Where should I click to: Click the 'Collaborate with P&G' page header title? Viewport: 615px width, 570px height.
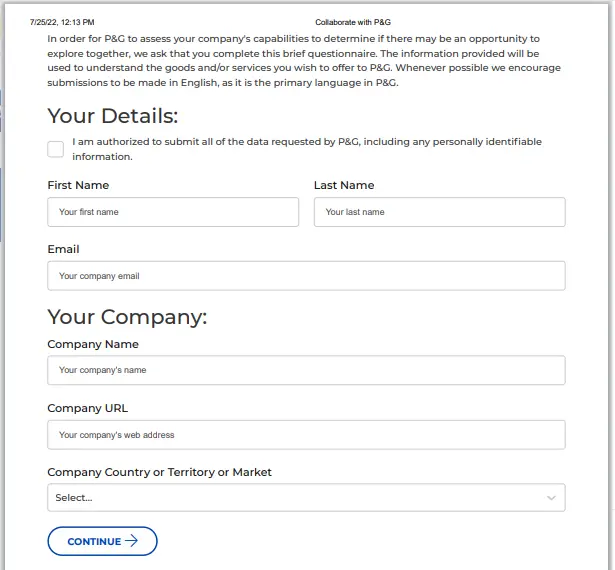tap(353, 22)
